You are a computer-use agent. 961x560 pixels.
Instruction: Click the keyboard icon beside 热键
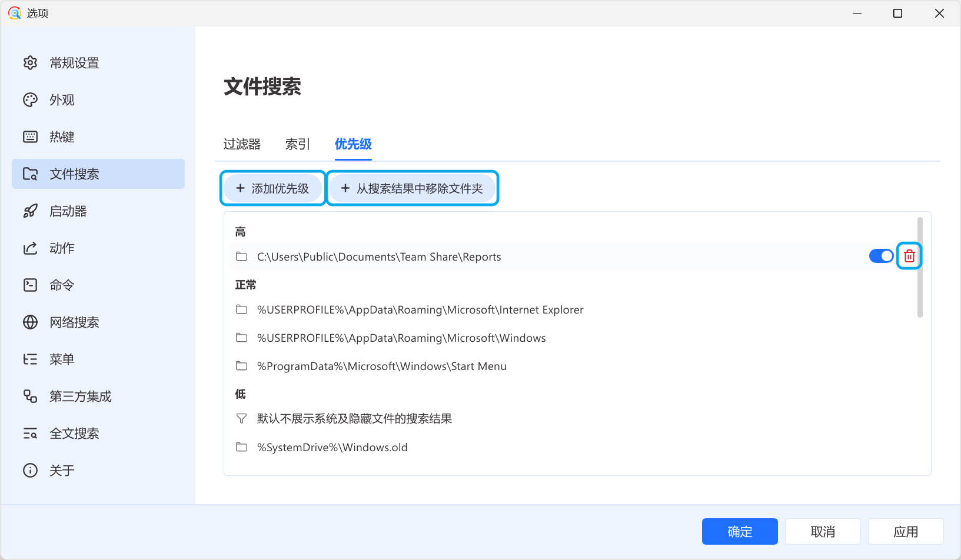click(x=30, y=137)
